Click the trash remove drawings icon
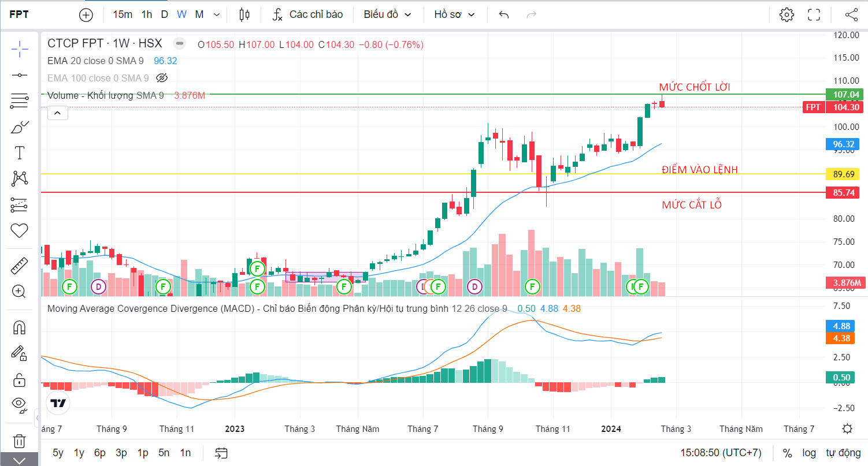The height and width of the screenshot is (466, 868). pos(19,441)
